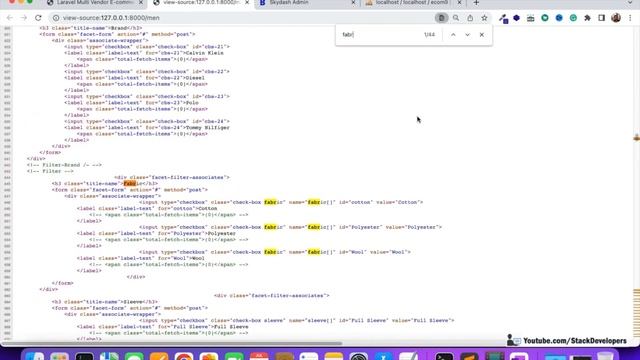Click the '<!-- Filter-Brand /- -->' comment line
The image size is (640, 360).
tap(64, 165)
